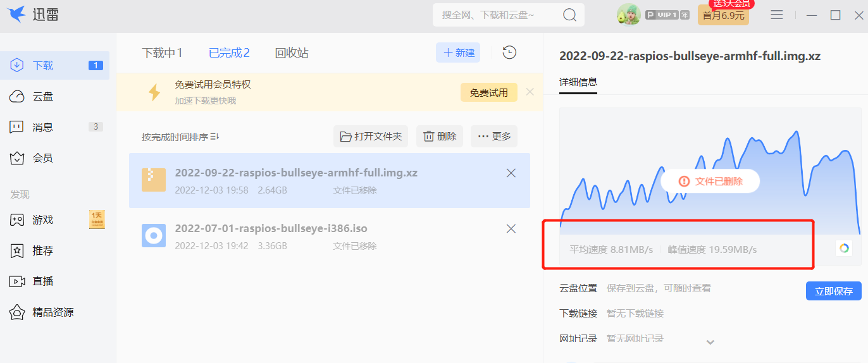Click the magnifier search icon
Viewport: 868px width, 363px height.
[x=570, y=15]
